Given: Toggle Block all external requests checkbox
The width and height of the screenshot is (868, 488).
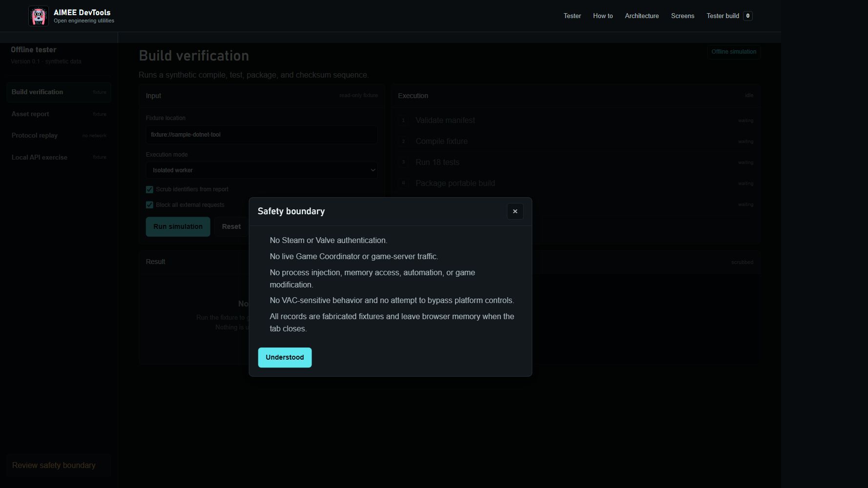Looking at the screenshot, I should pos(149,205).
